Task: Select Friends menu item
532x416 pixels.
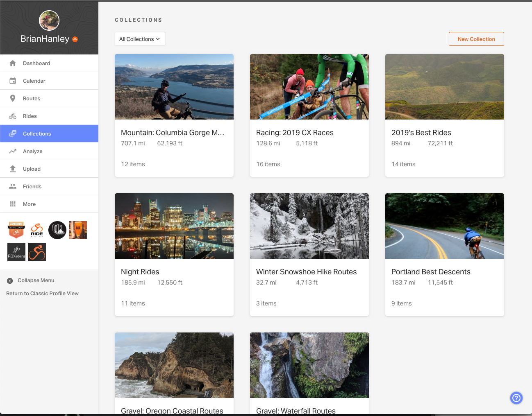Action: (x=49, y=186)
